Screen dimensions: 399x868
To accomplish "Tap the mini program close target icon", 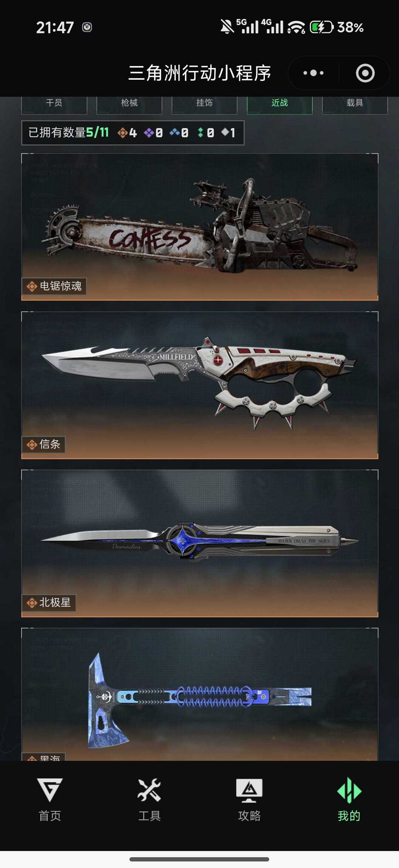I will tap(365, 73).
